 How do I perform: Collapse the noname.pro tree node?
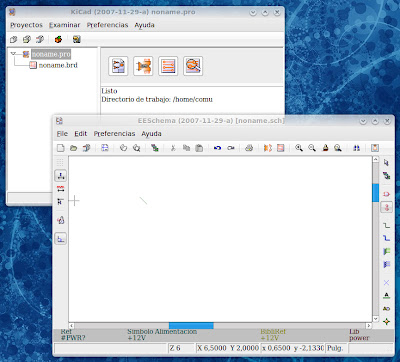point(14,54)
